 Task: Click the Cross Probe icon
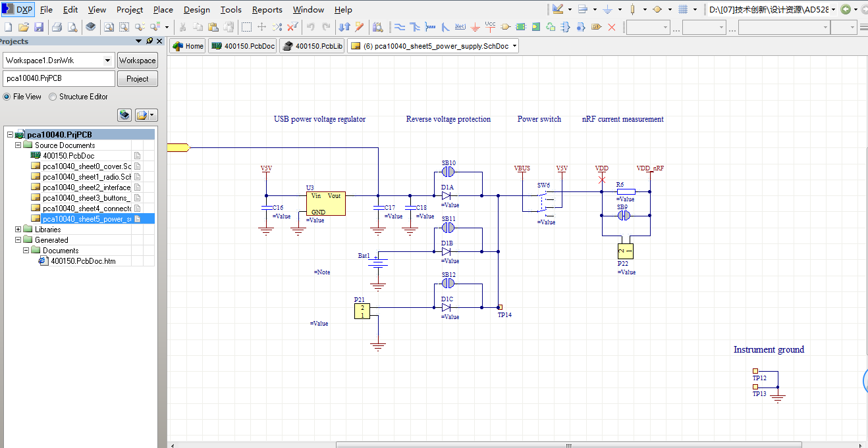coord(359,27)
